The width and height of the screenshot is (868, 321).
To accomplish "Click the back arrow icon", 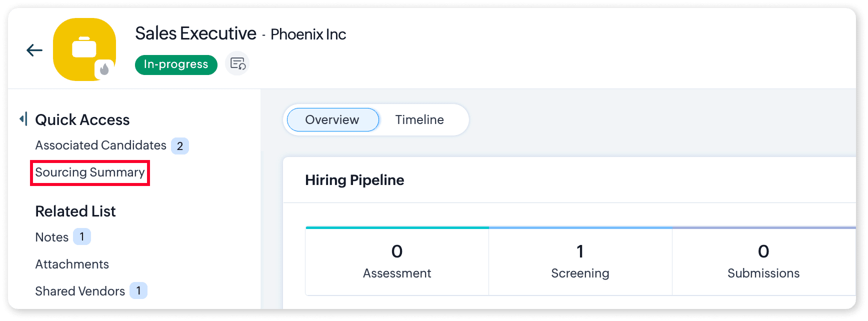I will pyautogui.click(x=34, y=50).
